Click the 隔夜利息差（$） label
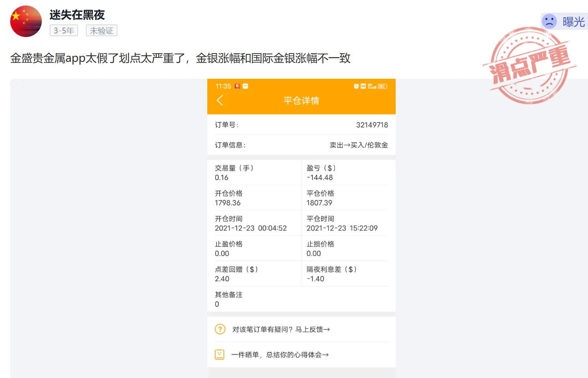 point(332,269)
